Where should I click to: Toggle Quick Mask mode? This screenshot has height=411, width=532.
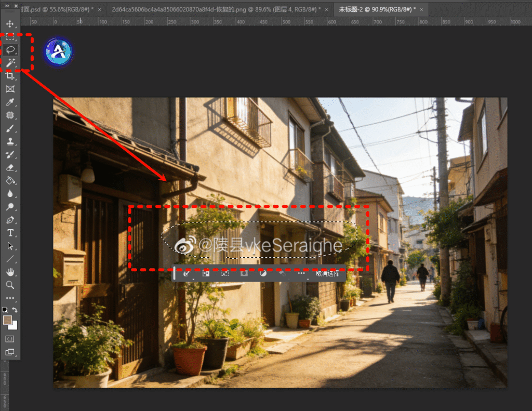tap(10, 339)
